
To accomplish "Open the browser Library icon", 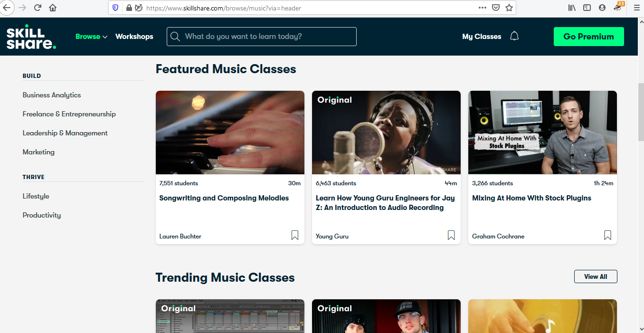I will coord(572,8).
